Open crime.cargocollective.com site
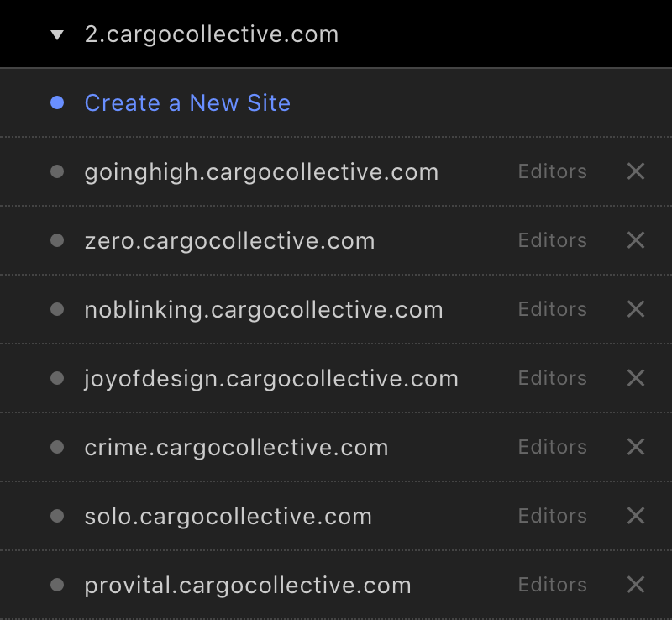Viewport: 672px width, 620px height. click(x=237, y=448)
